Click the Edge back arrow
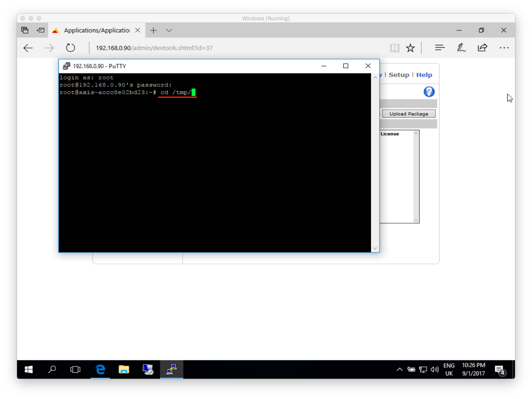The height and width of the screenshot is (399, 532). pyautogui.click(x=28, y=48)
